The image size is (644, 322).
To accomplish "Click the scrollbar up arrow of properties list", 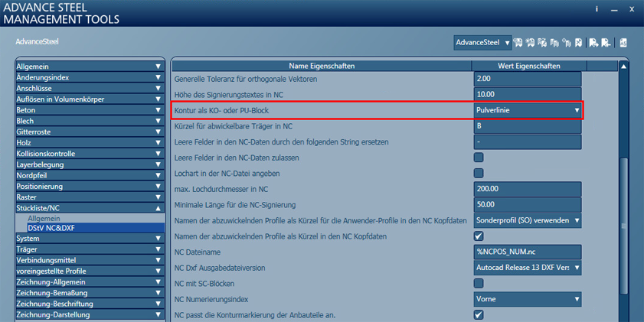I will [623, 67].
